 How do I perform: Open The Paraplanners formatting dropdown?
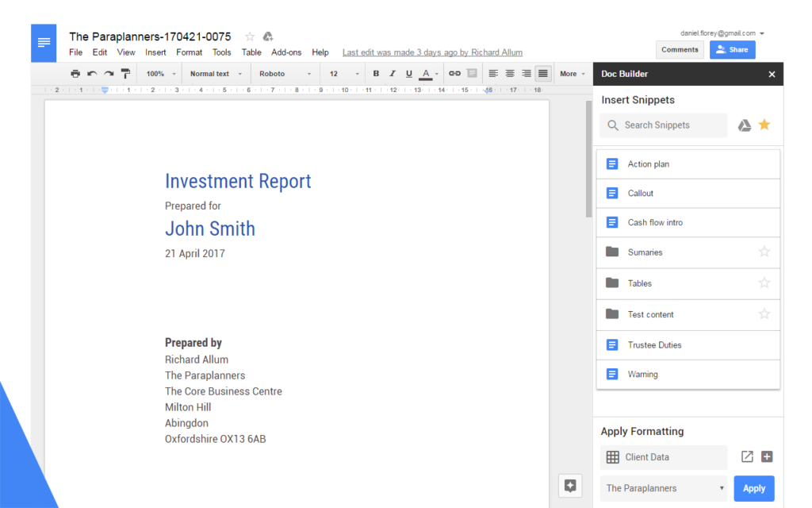coord(663,488)
